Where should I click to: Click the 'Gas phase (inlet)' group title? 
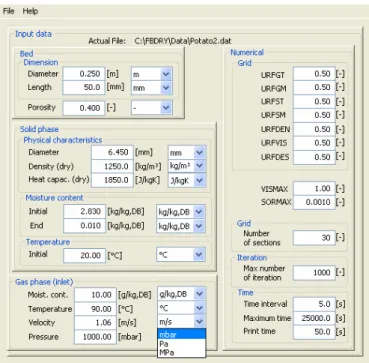[44, 282]
